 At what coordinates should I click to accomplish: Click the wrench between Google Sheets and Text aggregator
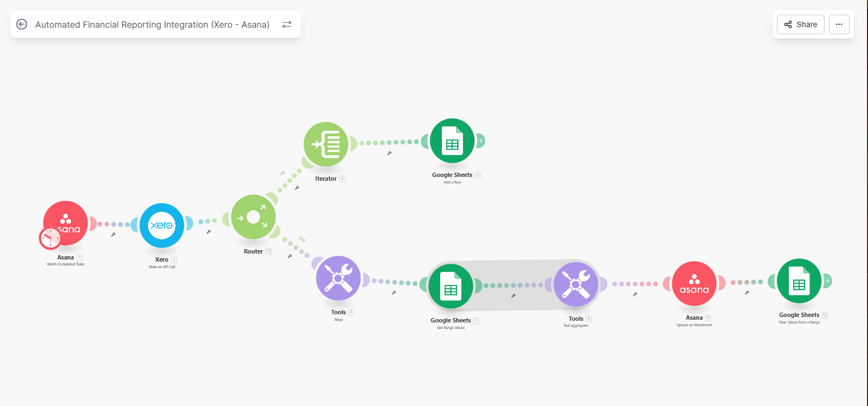coord(513,296)
